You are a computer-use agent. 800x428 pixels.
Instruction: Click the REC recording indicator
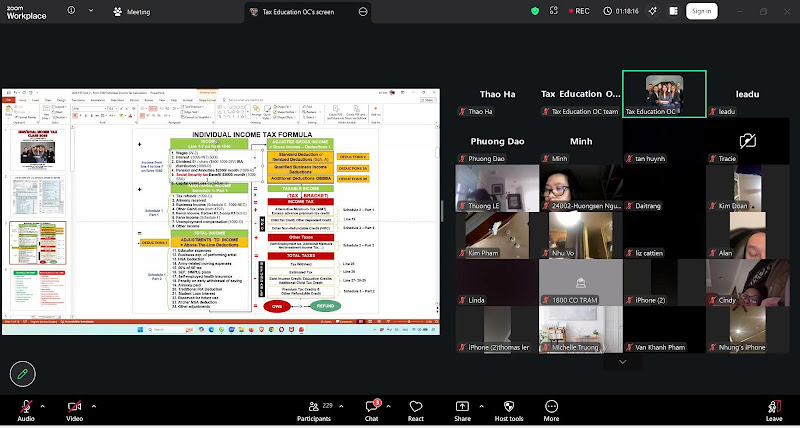[579, 11]
